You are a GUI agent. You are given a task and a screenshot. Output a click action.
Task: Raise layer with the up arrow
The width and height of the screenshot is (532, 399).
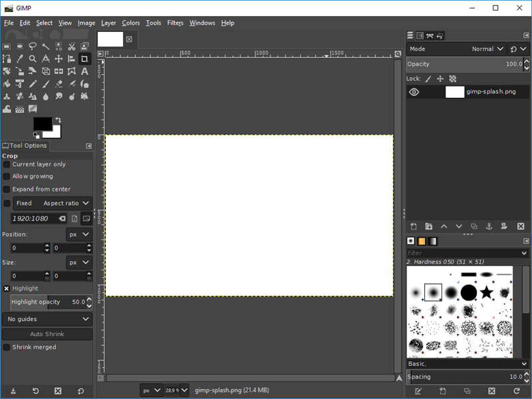[444, 226]
